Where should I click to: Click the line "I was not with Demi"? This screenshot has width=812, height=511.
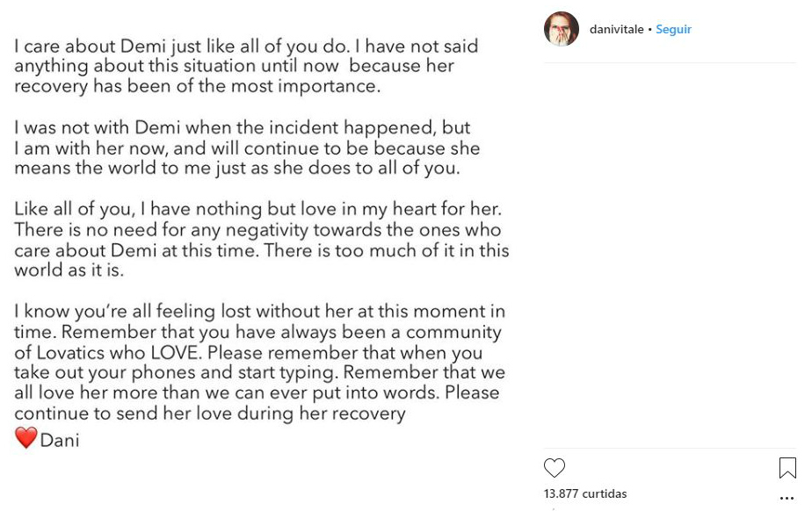(243, 128)
